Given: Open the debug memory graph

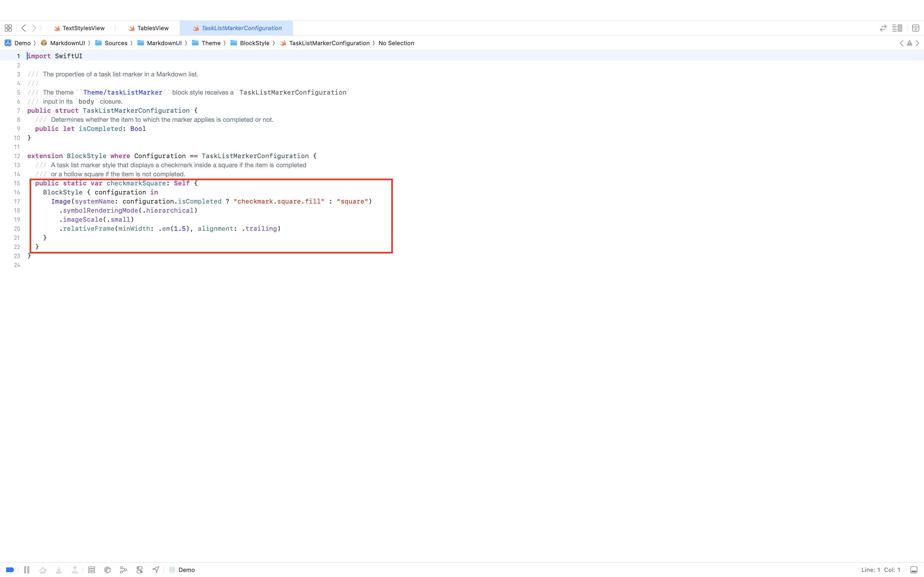Looking at the screenshot, I should (x=123, y=570).
